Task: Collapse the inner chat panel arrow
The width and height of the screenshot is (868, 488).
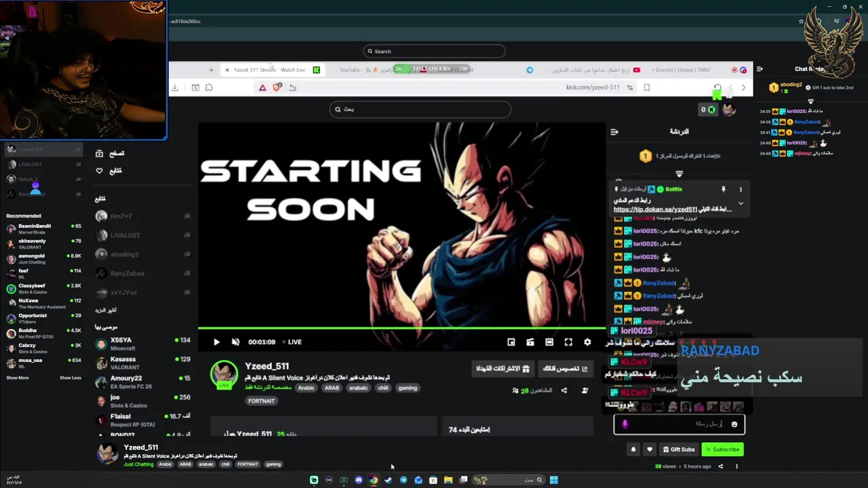Action: 614,132
